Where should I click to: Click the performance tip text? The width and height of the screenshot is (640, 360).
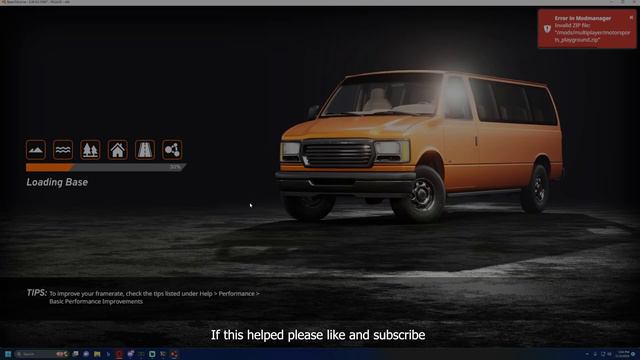(154, 297)
